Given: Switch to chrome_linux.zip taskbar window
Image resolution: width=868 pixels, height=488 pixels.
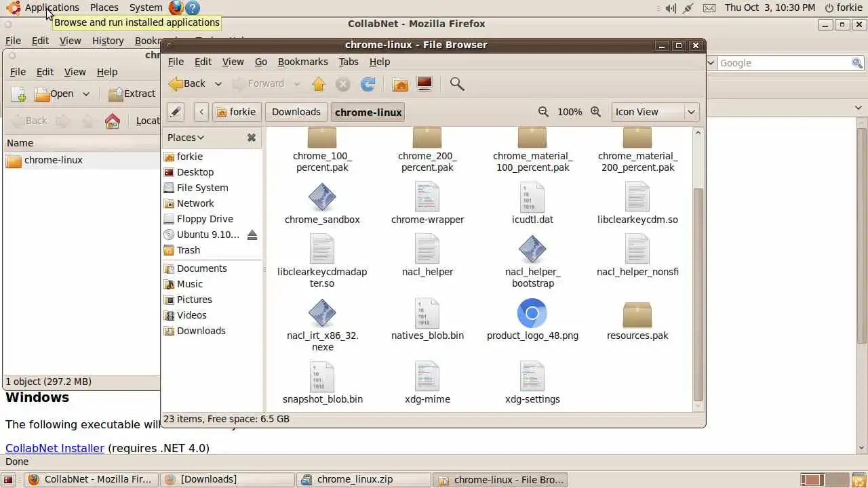Looking at the screenshot, I should tap(363, 479).
